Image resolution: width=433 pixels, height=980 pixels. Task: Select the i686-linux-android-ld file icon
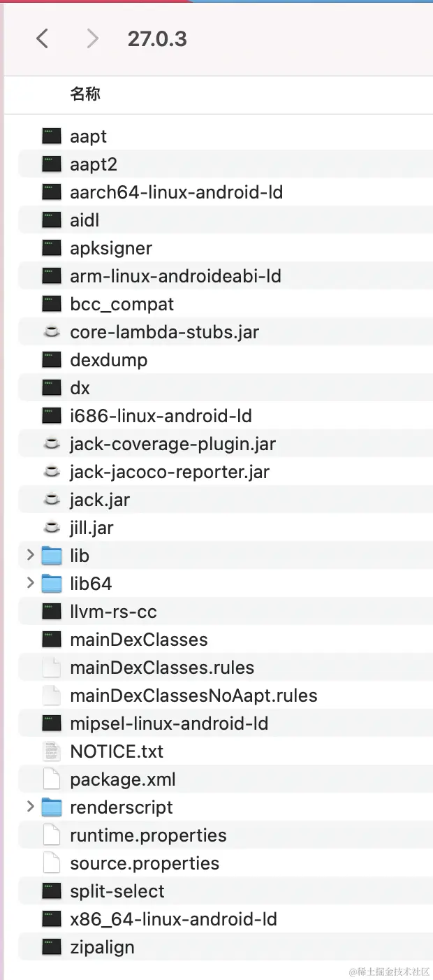tap(52, 416)
